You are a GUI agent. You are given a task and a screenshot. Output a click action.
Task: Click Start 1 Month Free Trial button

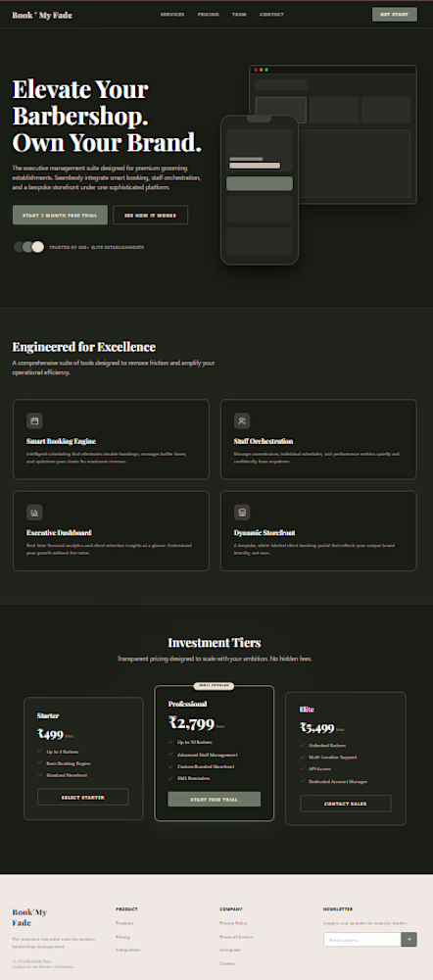point(60,215)
